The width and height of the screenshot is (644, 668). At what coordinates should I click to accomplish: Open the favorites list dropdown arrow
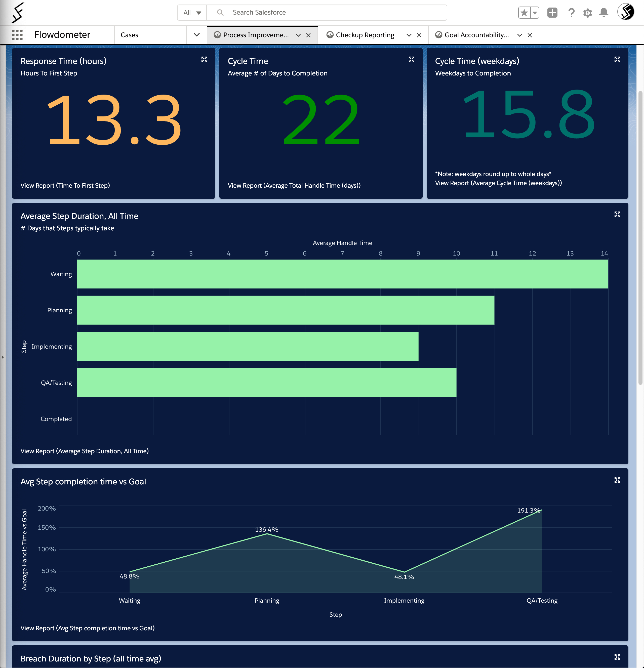[535, 13]
